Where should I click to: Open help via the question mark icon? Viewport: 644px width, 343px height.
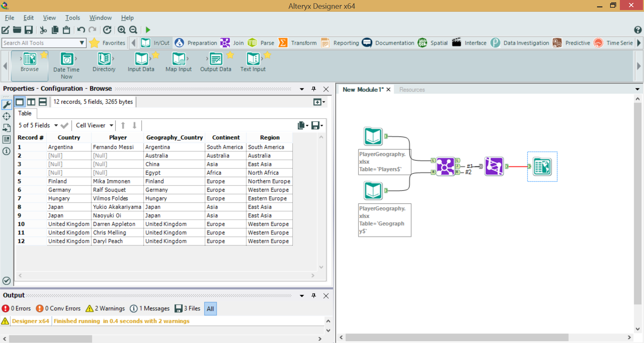638,30
